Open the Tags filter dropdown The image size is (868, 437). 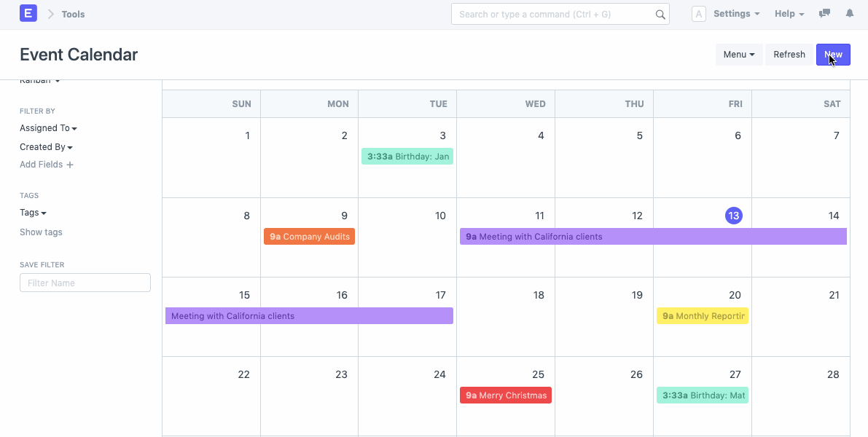(33, 212)
